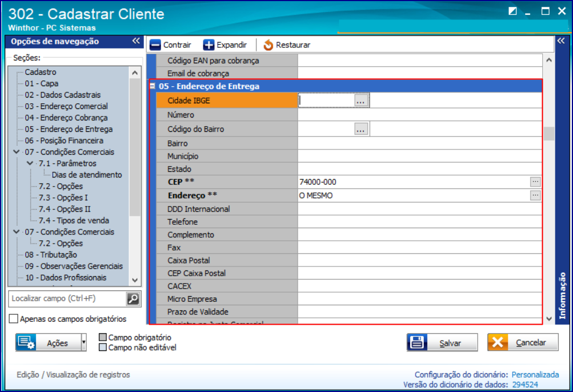Click the Contrair toolbar button
Screen dimensions: 573x392
tap(171, 45)
